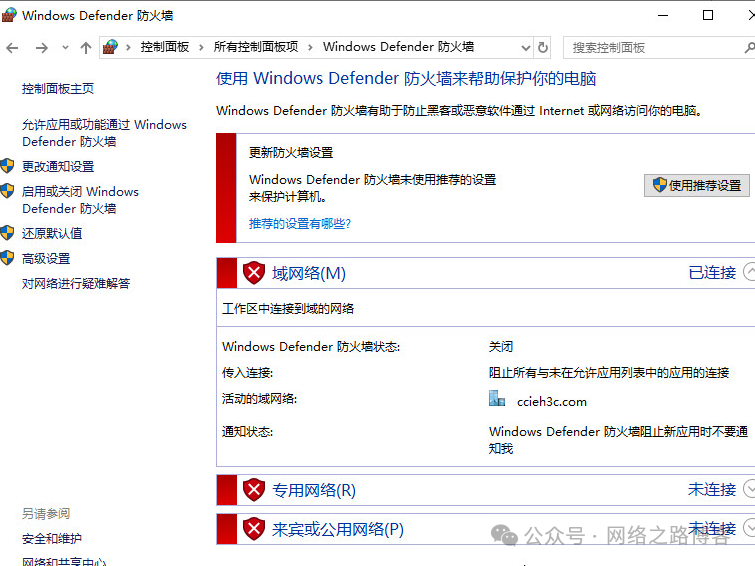The height and width of the screenshot is (566, 755).
Task: Click the red shield icon for 域网络(M)
Action: pos(254,273)
